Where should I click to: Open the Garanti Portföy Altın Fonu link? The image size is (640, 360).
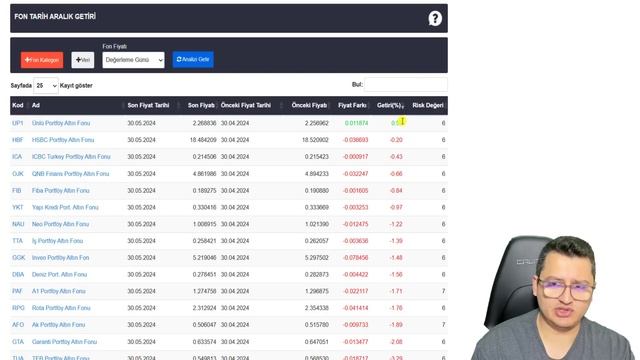(64, 342)
